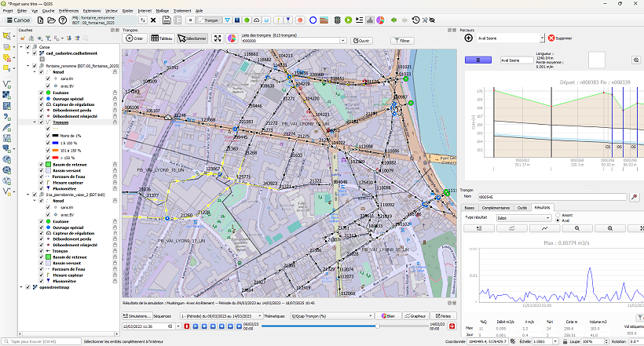Open the Aval Saone parcours dropdown
Viewport: 644px width, 346px height.
tap(541, 38)
